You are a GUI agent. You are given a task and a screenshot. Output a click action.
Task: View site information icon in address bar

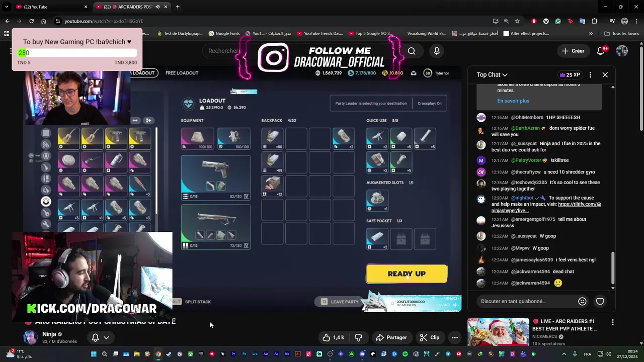(58, 21)
